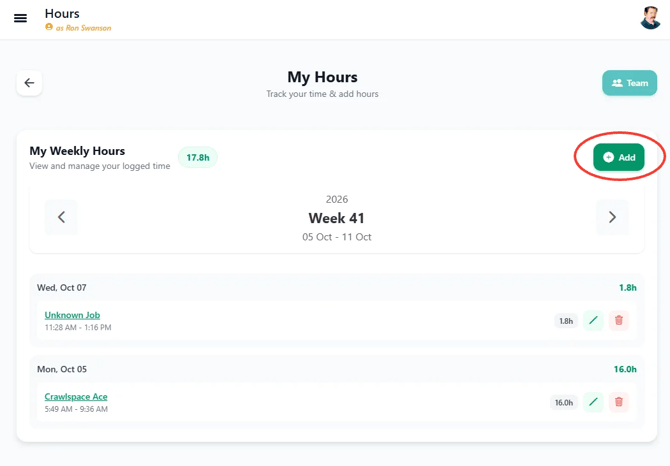
Task: Click the 5:49 AM - 9:36 AM time range
Action: pos(76,409)
